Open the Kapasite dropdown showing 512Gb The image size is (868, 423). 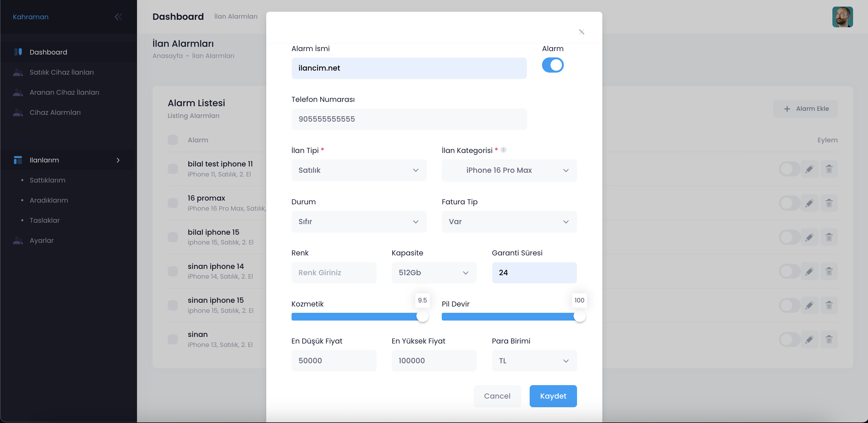point(434,272)
